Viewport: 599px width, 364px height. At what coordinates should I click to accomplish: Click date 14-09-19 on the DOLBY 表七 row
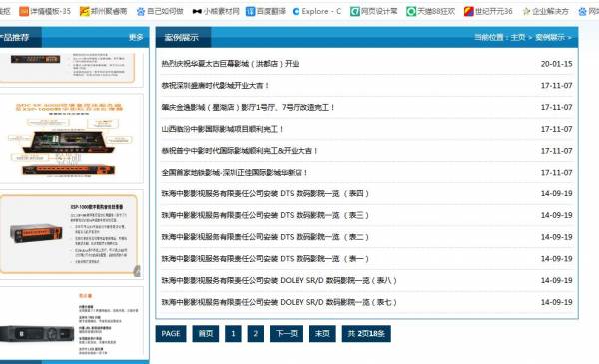click(x=557, y=302)
